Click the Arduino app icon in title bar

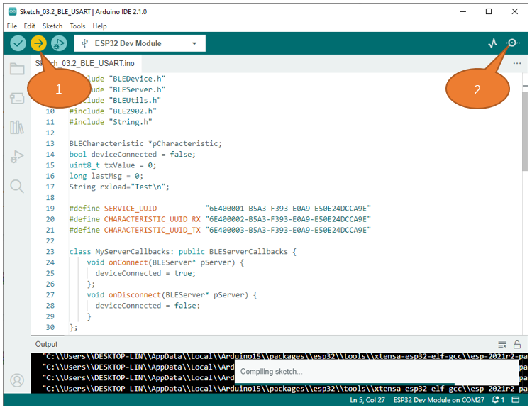tap(13, 11)
